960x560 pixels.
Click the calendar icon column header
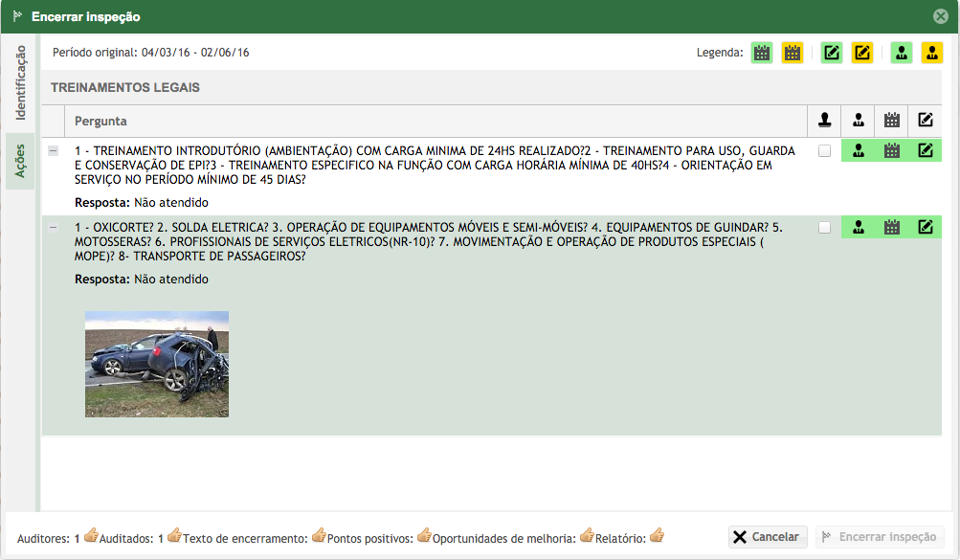click(892, 121)
